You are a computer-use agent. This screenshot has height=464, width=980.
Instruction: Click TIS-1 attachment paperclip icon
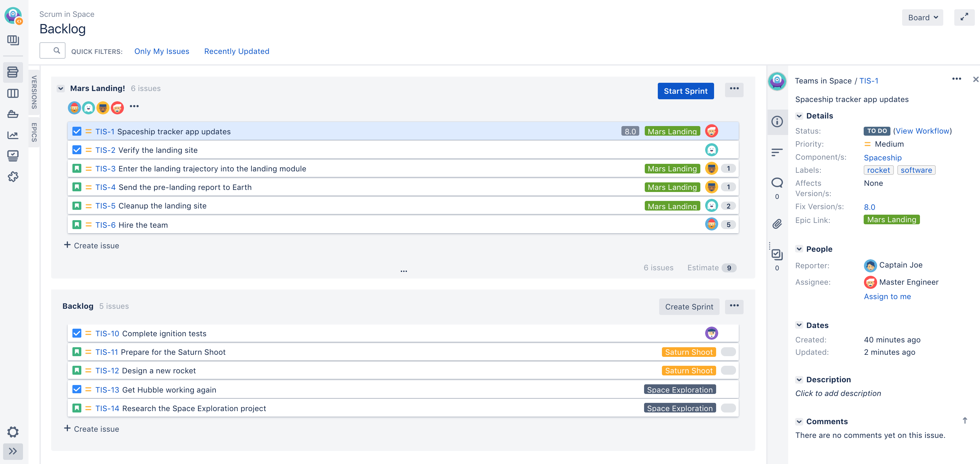pyautogui.click(x=777, y=225)
